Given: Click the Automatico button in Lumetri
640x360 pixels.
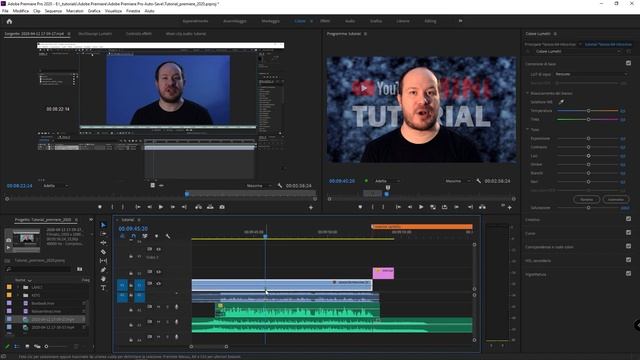Looking at the screenshot, I should pyautogui.click(x=616, y=200).
